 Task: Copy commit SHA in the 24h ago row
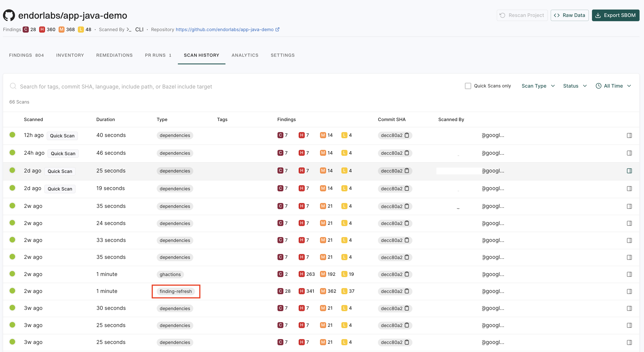pyautogui.click(x=407, y=153)
